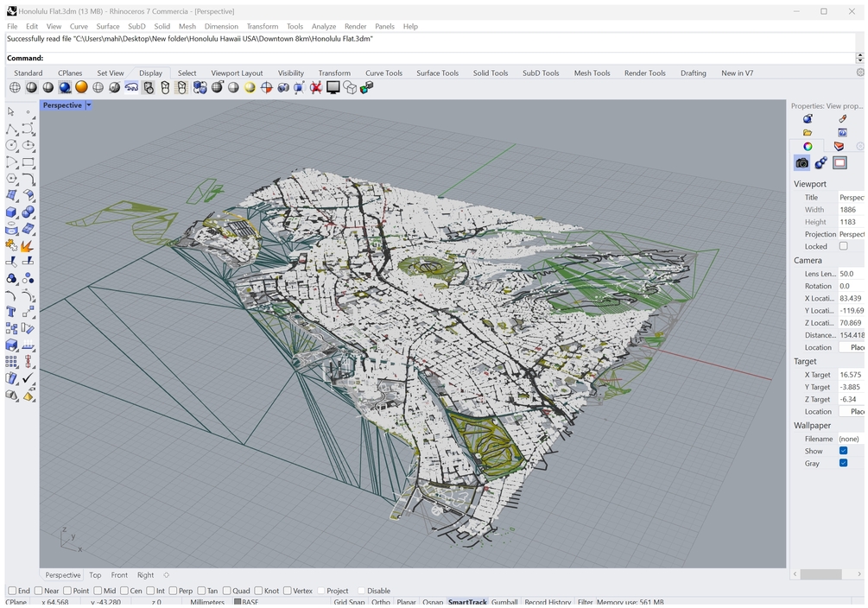Screen dimensions: 868x608
Task: Select the Boolean union spheres tool
Action: click(x=29, y=212)
